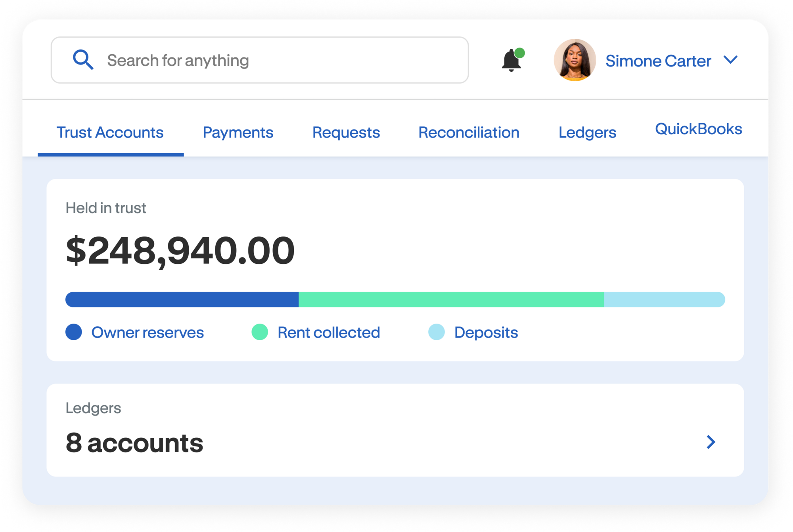
Task: Click the dark blue Owner reserves bar segment
Action: click(182, 299)
